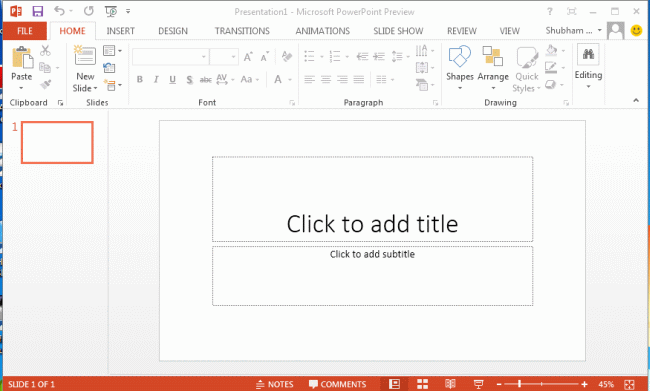
Task: Open Arrange options
Action: click(x=493, y=68)
